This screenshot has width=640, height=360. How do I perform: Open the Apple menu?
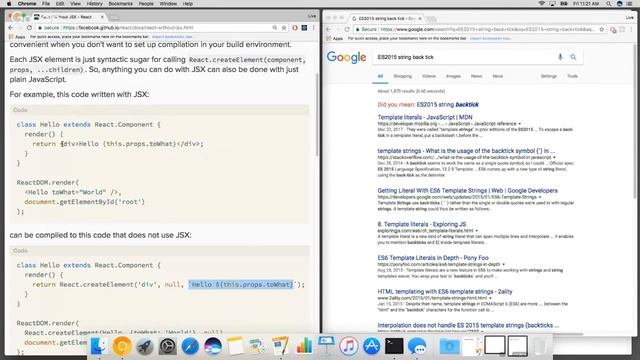[9, 4]
